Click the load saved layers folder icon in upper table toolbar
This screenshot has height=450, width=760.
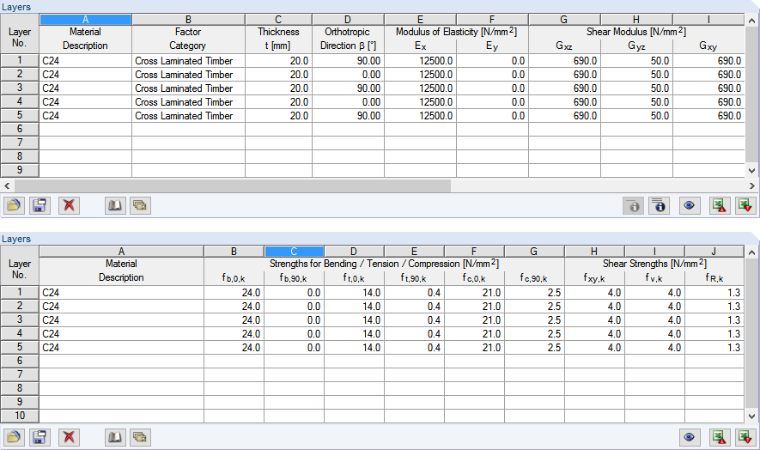click(x=14, y=206)
